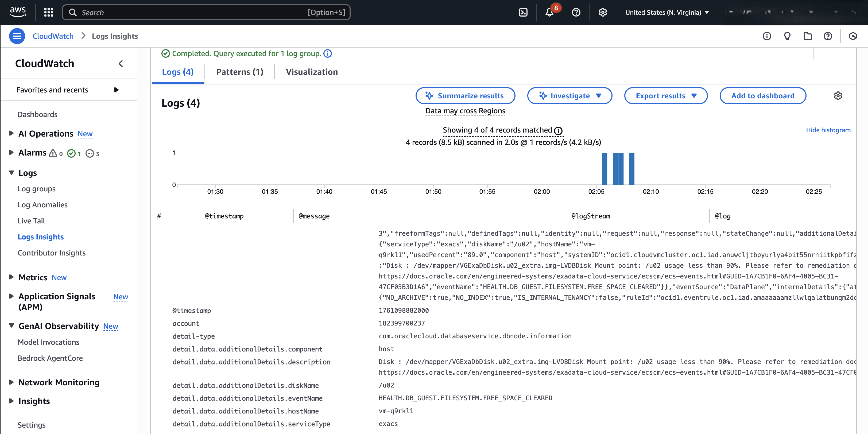This screenshot has height=434, width=868.
Task: Click the lightbulb suggestions icon
Action: coord(788,36)
